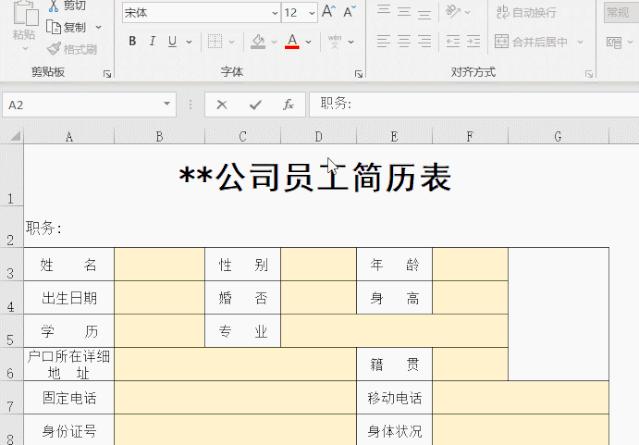Select row 3 header
The image size is (639, 445).
click(x=11, y=264)
